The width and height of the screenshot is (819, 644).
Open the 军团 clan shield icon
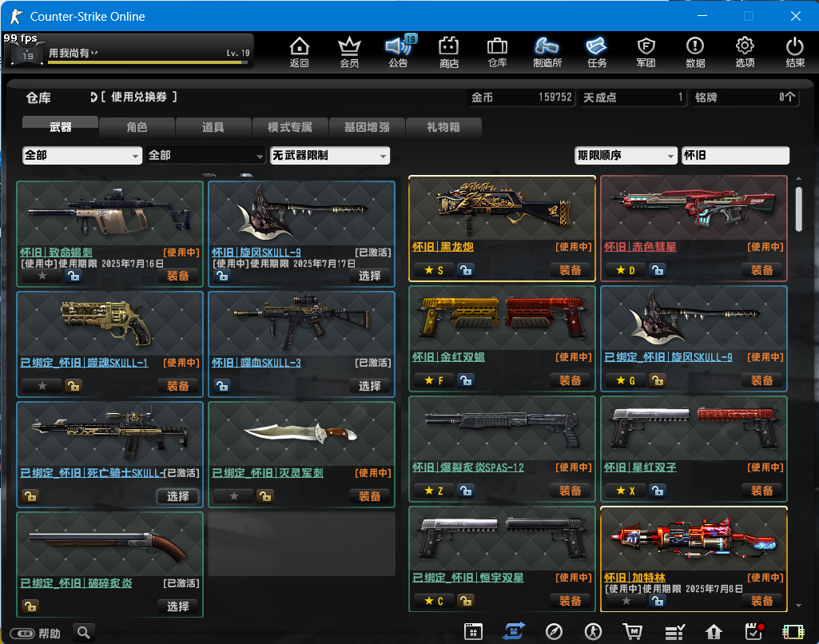[646, 52]
